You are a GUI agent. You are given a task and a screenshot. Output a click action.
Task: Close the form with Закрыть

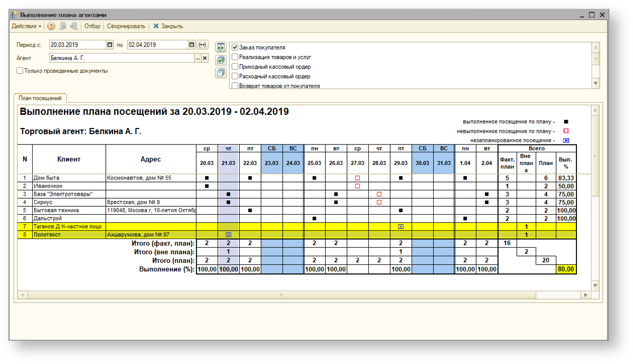(x=168, y=26)
